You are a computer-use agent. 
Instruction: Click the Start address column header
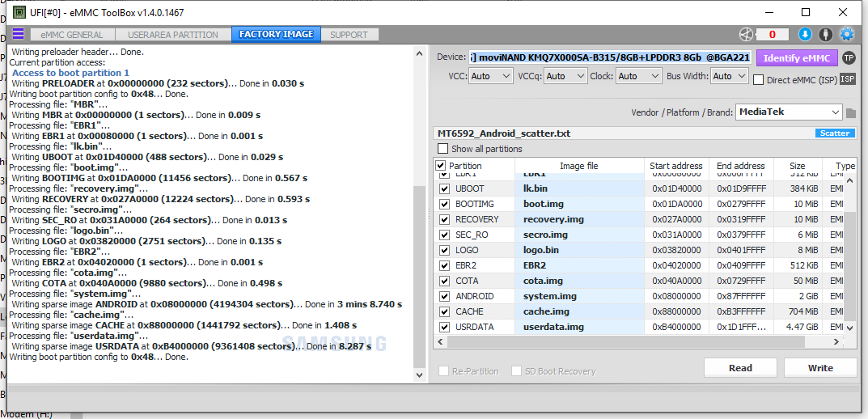click(676, 166)
